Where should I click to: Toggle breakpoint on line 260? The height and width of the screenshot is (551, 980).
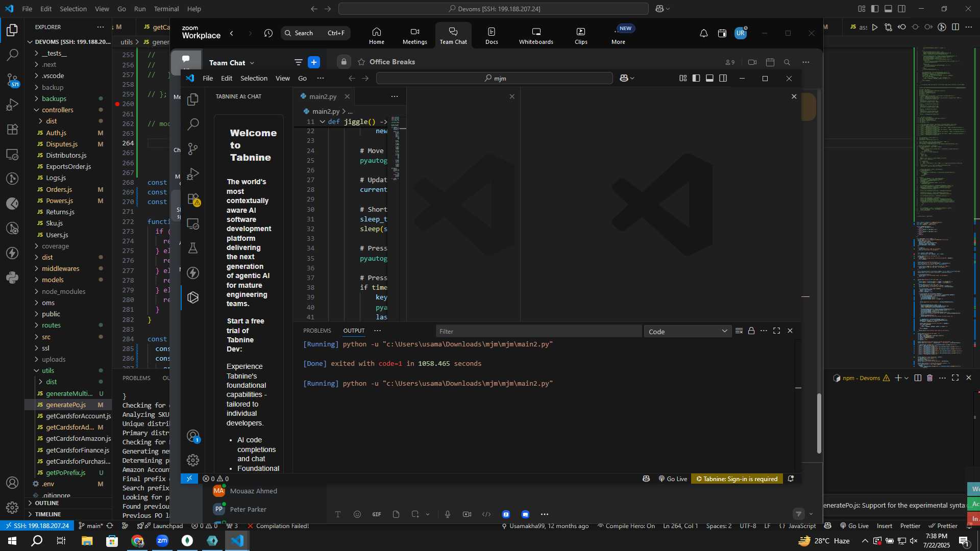coord(117,104)
